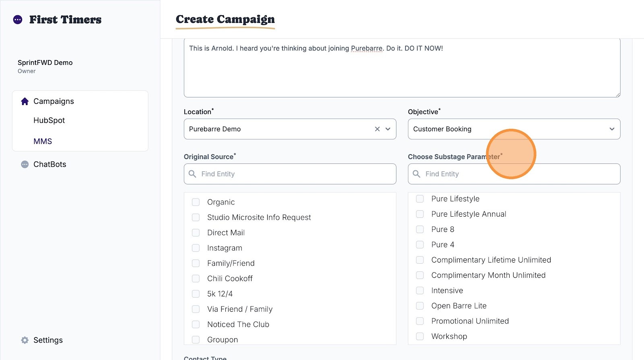
Task: Click the ChatBots bubble icon
Action: 25,164
